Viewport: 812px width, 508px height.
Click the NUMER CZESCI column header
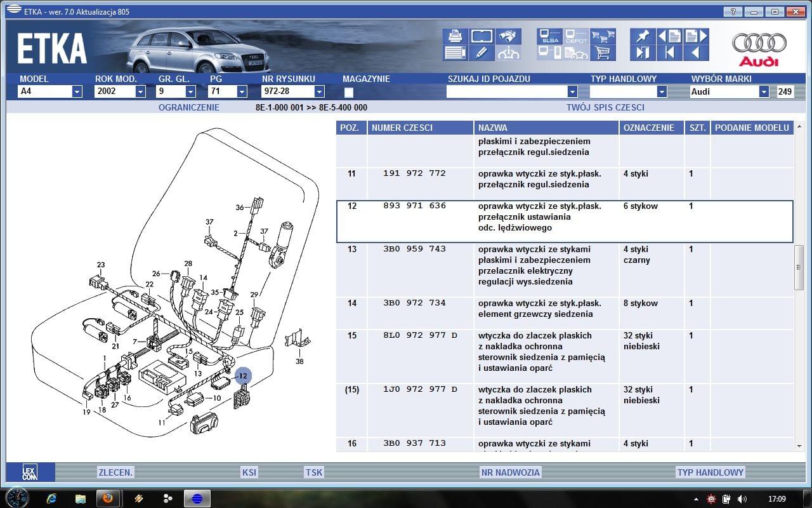(421, 128)
